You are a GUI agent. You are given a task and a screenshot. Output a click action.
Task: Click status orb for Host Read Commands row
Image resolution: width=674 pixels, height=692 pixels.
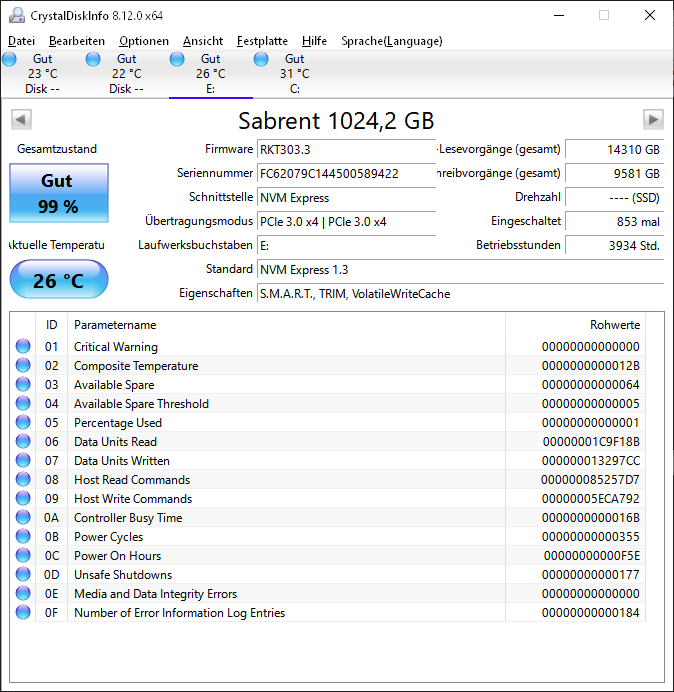pyautogui.click(x=23, y=479)
